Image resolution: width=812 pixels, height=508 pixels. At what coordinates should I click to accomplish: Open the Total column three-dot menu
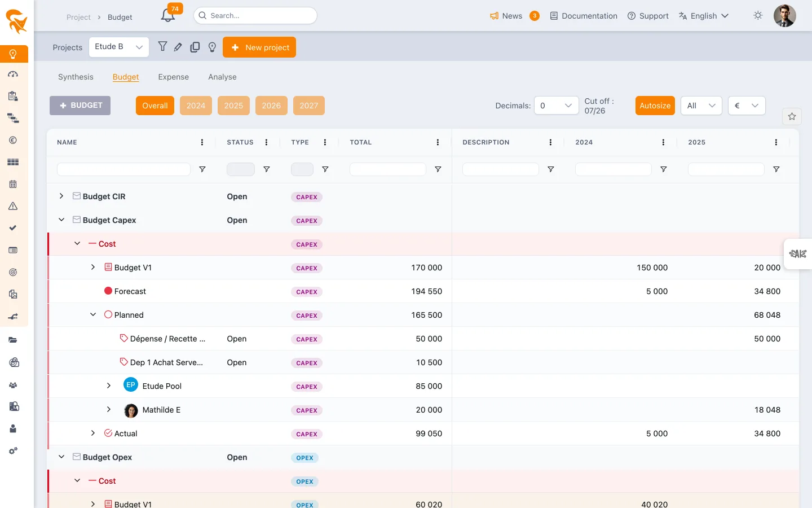point(438,142)
